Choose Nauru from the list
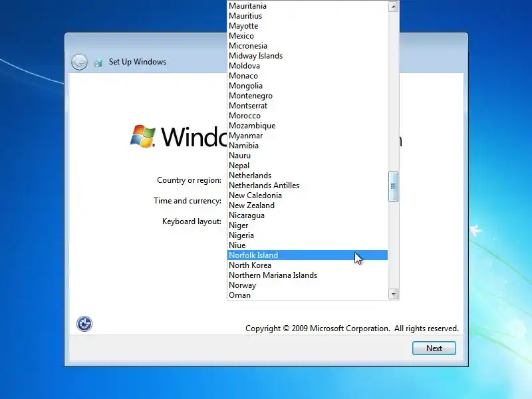 (x=307, y=156)
